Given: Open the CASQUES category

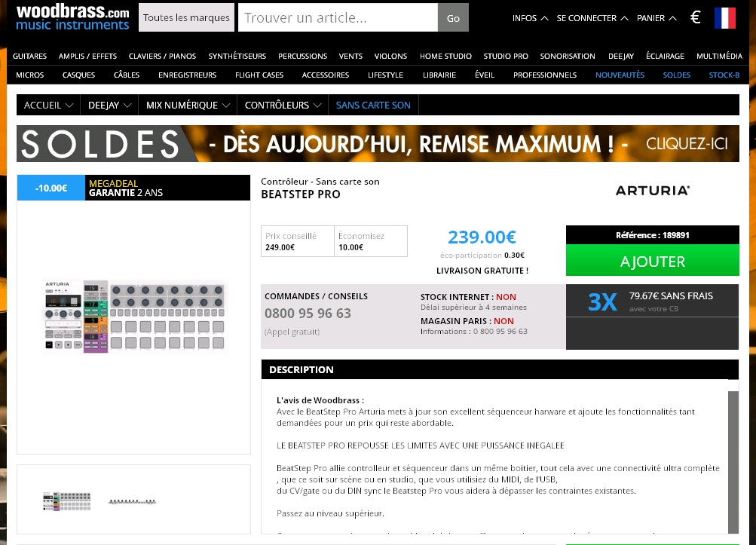Looking at the screenshot, I should [x=78, y=75].
